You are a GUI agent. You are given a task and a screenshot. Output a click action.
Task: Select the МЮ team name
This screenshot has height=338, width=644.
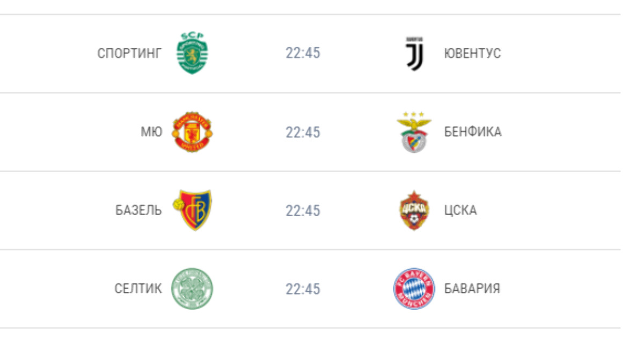click(151, 132)
